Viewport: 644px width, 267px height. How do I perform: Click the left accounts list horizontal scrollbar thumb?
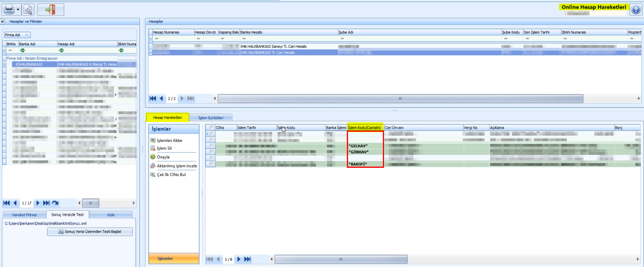(90, 203)
